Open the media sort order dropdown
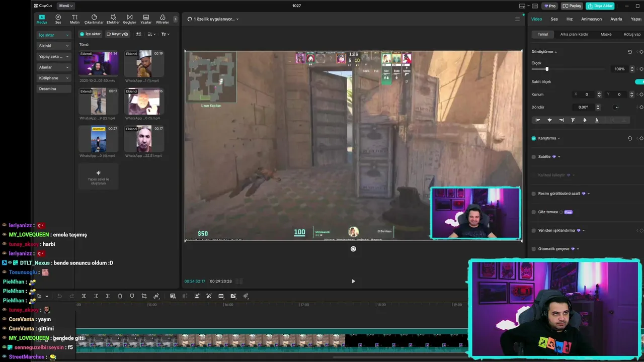Viewport: 644px width, 362px height. (152, 34)
